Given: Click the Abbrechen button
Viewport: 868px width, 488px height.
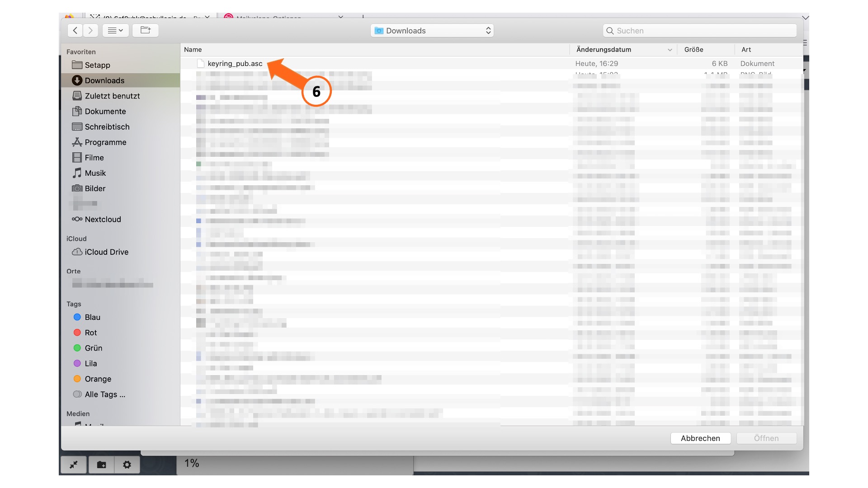Looking at the screenshot, I should pyautogui.click(x=700, y=438).
